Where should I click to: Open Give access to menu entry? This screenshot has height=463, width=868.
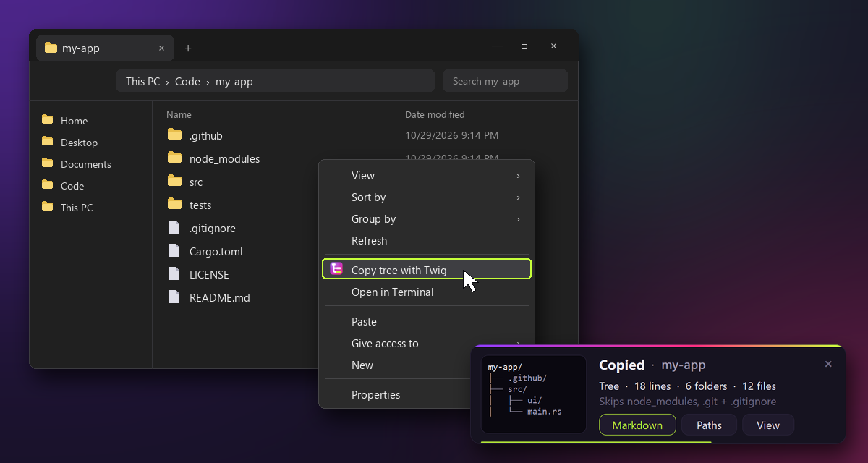pos(427,344)
